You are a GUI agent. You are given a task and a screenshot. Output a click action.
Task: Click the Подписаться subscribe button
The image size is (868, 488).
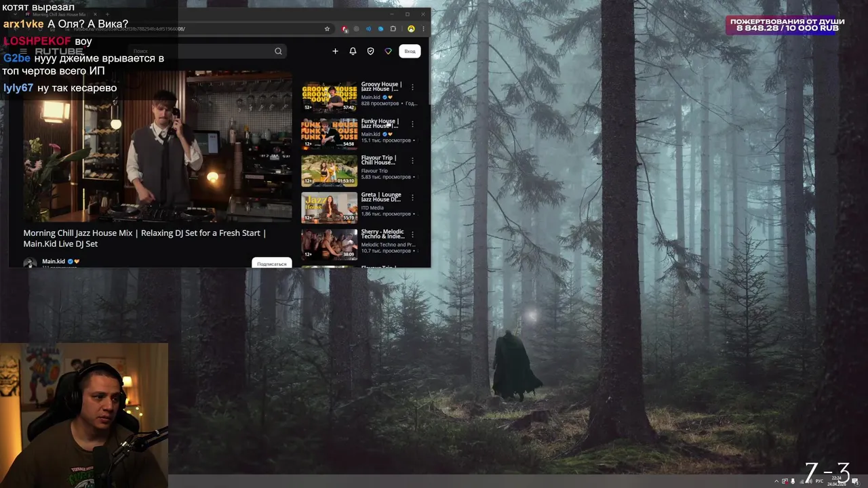coord(271,263)
